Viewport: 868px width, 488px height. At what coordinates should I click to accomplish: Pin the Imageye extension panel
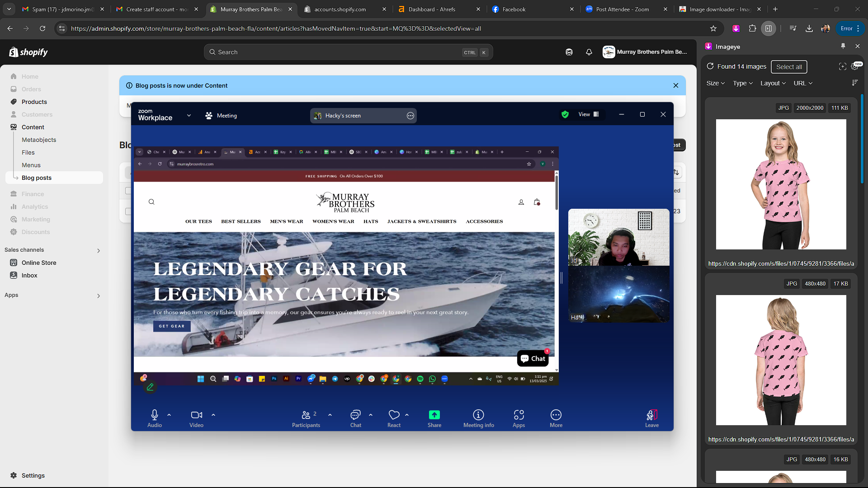coord(843,46)
